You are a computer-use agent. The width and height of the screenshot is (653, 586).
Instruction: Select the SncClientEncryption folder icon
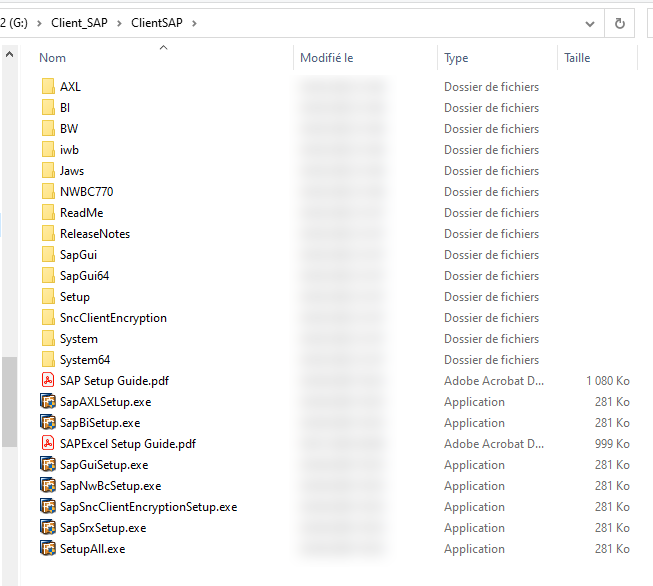point(48,318)
